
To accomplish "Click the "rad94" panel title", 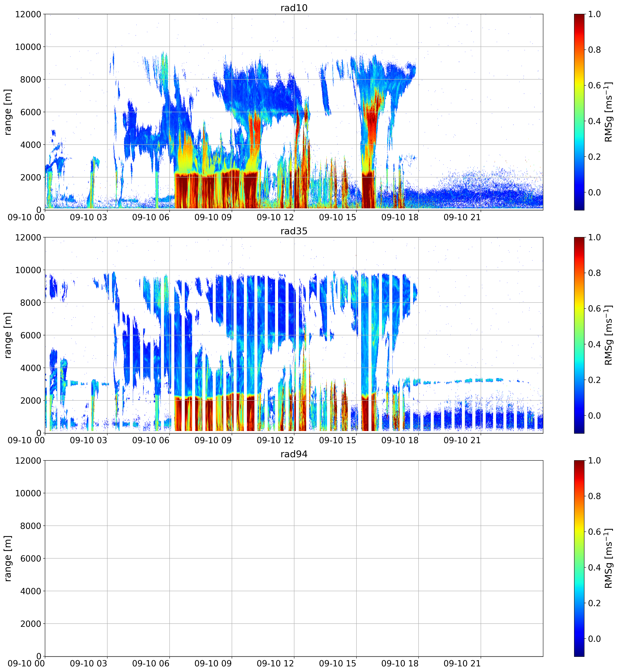I will point(294,454).
